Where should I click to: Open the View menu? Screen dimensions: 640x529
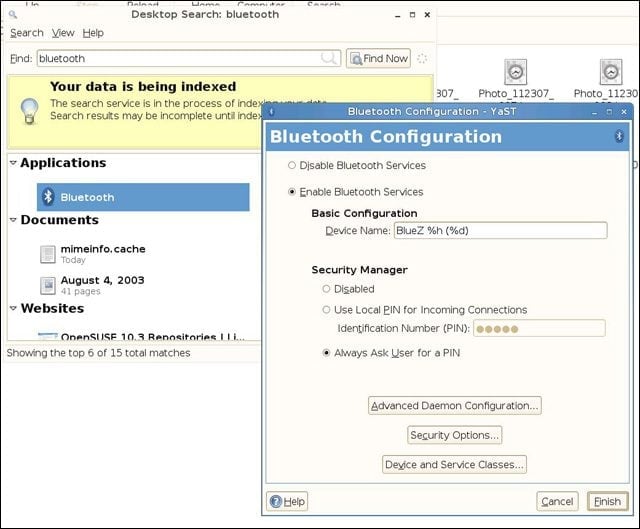(x=63, y=33)
